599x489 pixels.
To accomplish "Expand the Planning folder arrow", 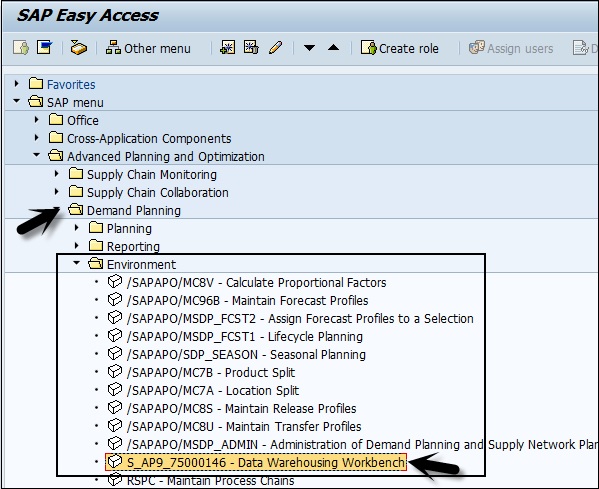I will click(x=76, y=227).
